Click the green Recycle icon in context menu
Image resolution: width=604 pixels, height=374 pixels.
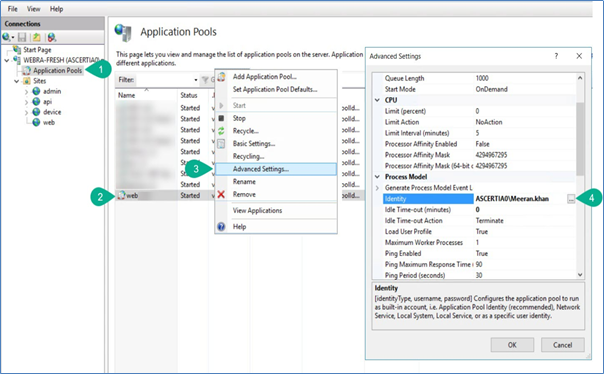(221, 131)
